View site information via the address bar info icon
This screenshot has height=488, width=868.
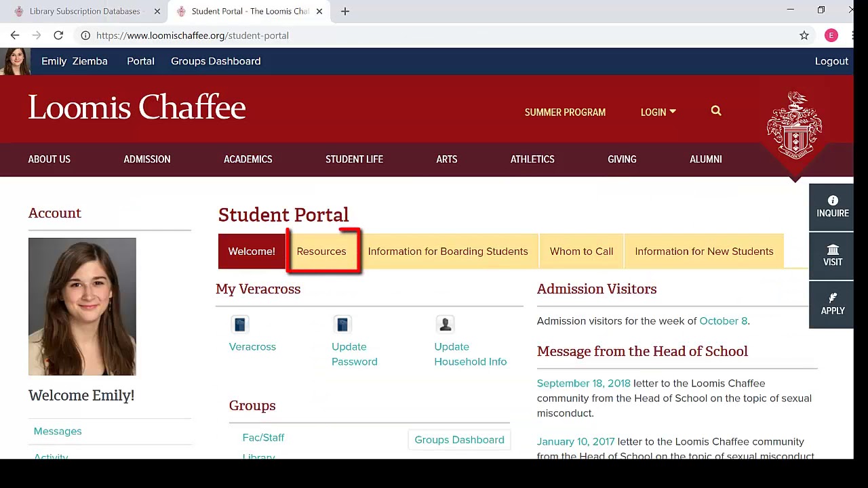coord(85,35)
